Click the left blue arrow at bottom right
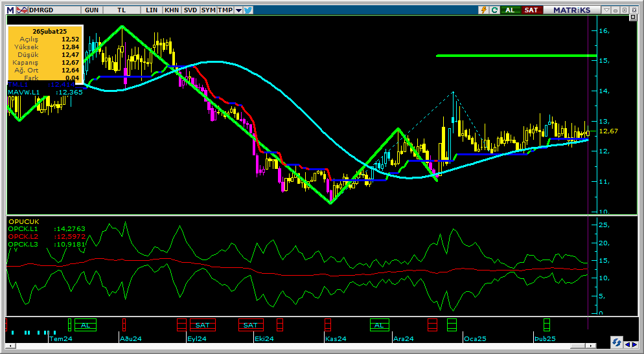Image resolution: width=644 pixels, height=354 pixels. [x=627, y=344]
